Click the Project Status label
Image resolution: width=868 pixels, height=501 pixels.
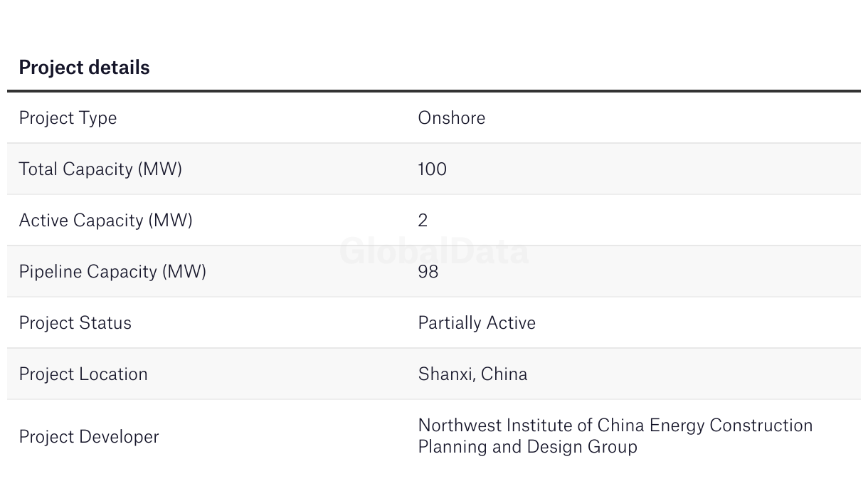tap(75, 322)
